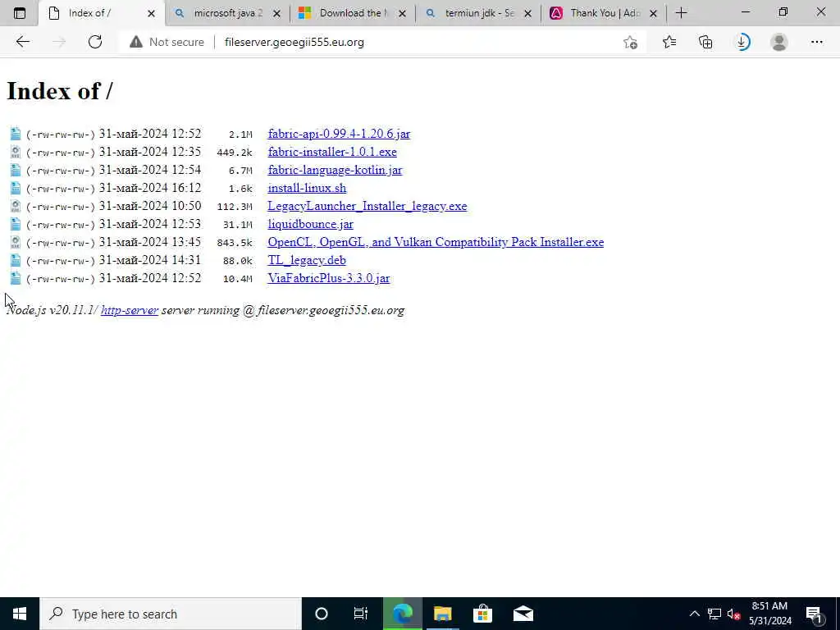Switch to the 'microsoft java' search tab
Viewport: 840px width, 630px height.
click(228, 13)
